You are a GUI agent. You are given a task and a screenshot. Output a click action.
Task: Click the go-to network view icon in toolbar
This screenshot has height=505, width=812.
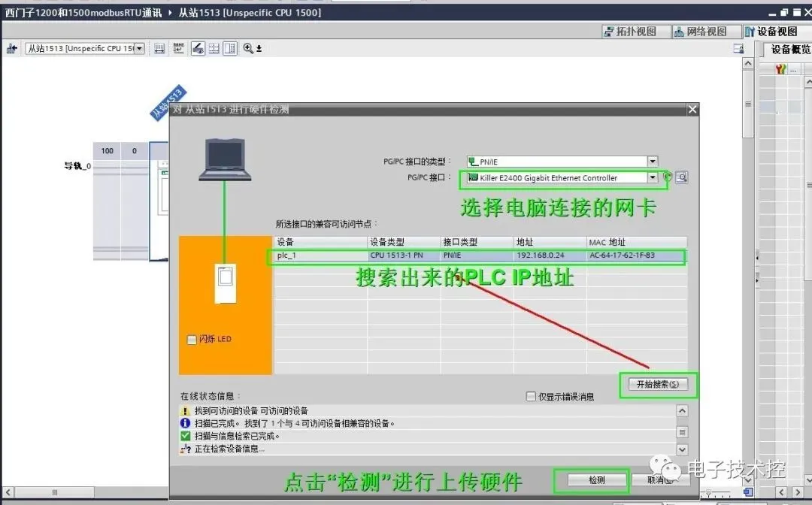pyautogui.click(x=11, y=49)
